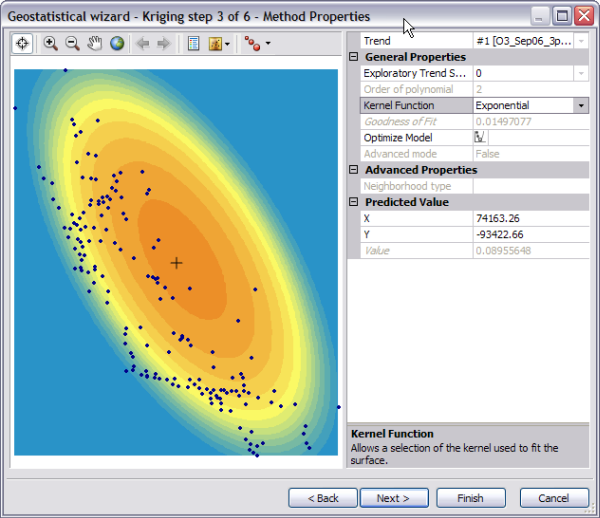Minimize the wizard window
This screenshot has height=518, width=600.
(539, 16)
